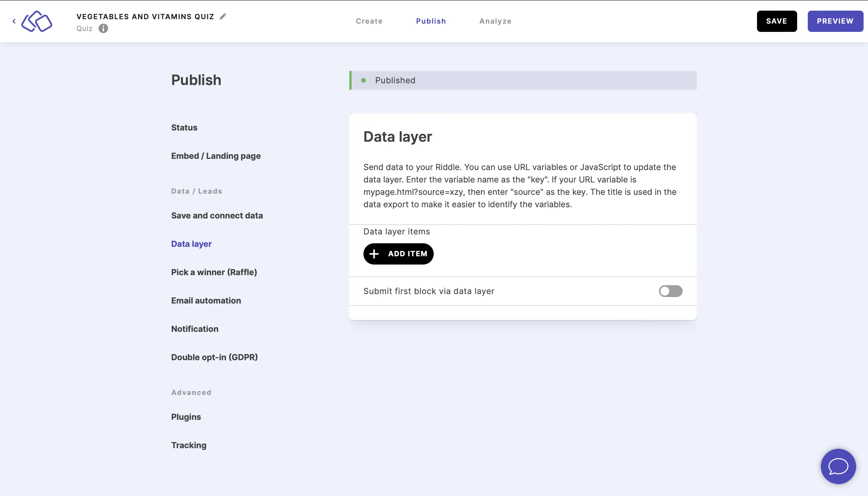Open the Save and connect data section
868x496 pixels.
click(x=217, y=215)
